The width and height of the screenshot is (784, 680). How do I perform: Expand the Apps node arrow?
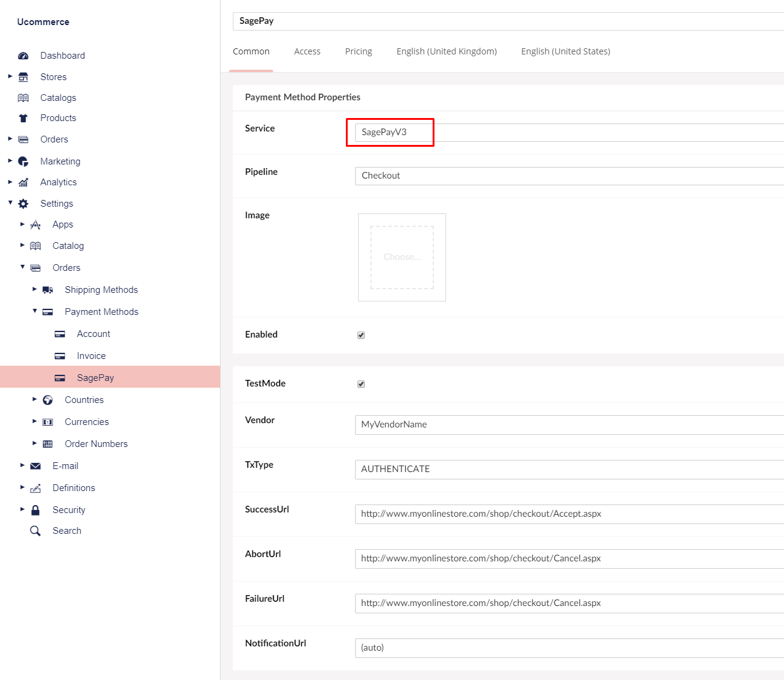point(22,224)
